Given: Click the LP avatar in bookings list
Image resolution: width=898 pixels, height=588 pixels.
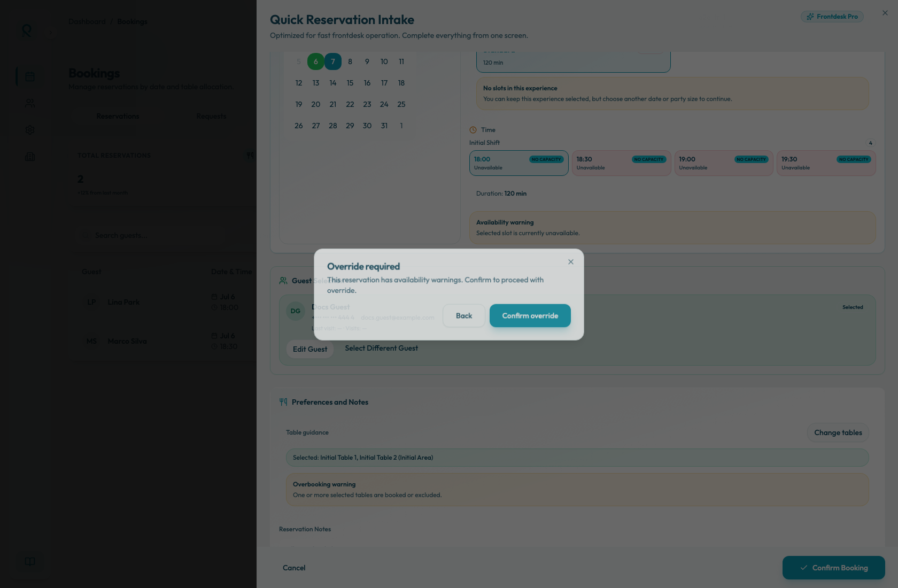Looking at the screenshot, I should [91, 302].
